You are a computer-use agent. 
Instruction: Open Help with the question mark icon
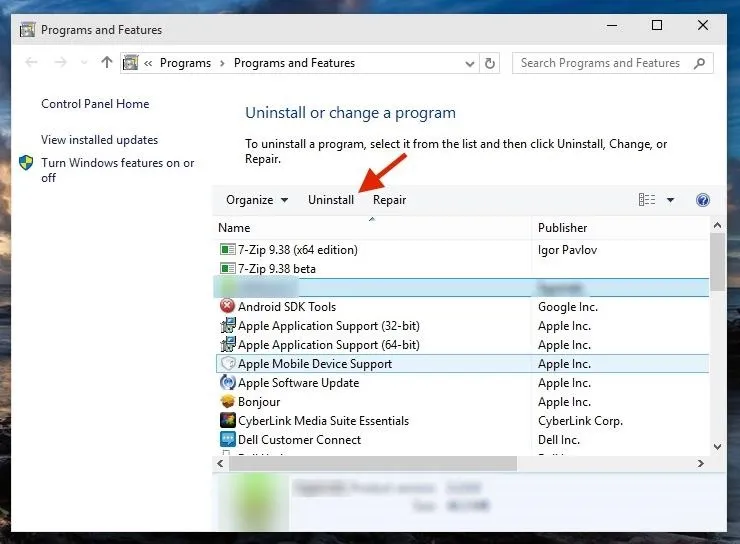point(703,200)
